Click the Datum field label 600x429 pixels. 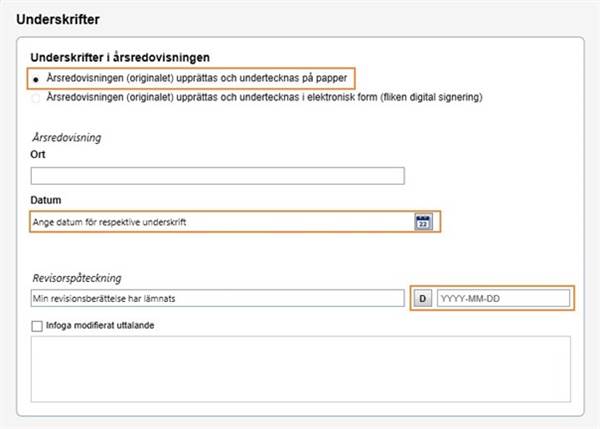46,200
